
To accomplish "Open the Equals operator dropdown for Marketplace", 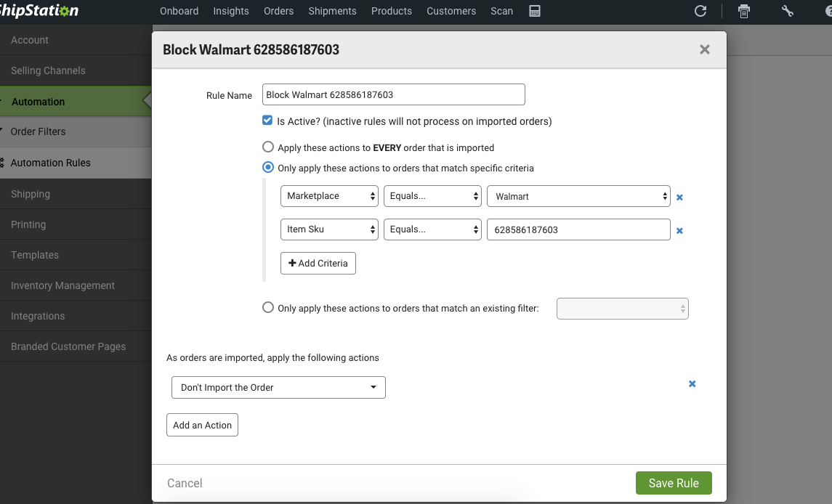I will coord(432,196).
